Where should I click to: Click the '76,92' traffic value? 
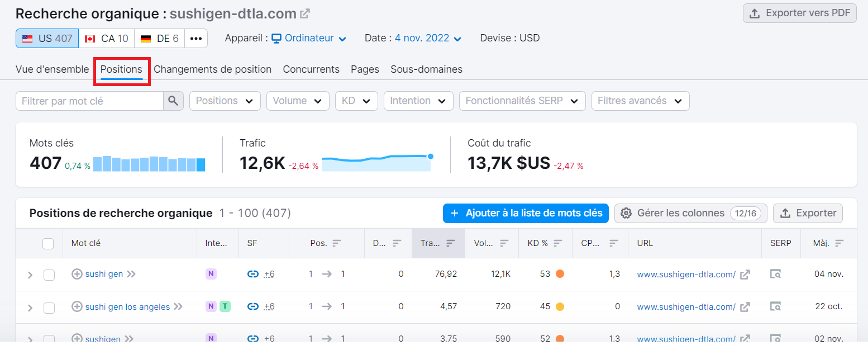coord(445,274)
